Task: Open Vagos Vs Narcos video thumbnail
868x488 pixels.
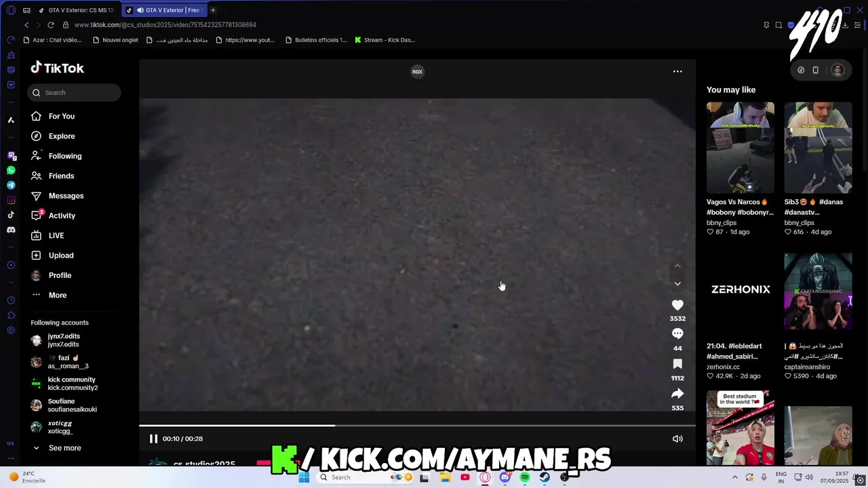Action: 740,148
